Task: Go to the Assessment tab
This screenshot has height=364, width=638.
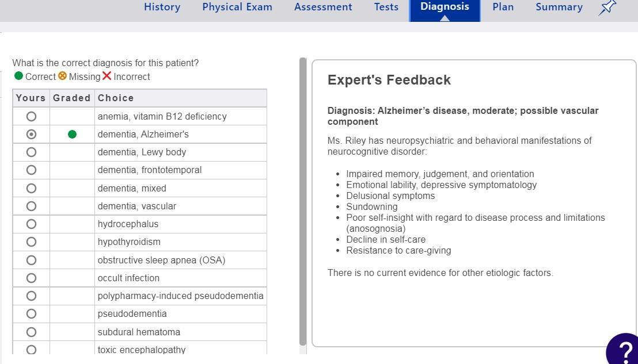Action: pos(323,7)
